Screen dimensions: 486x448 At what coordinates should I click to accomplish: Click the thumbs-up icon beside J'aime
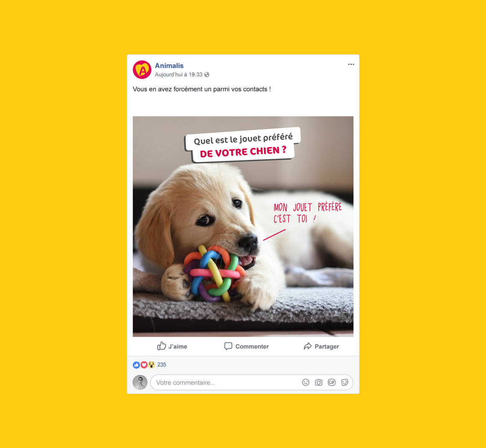tap(162, 346)
